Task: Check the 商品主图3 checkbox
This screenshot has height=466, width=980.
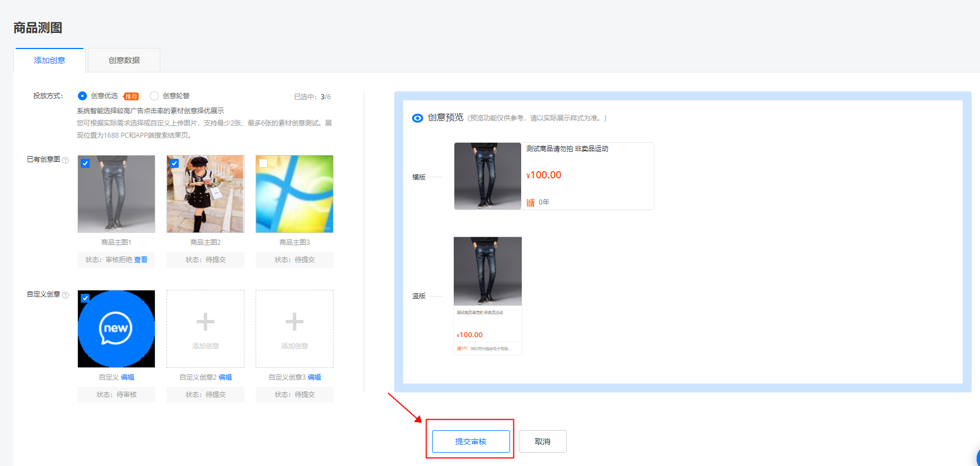Action: point(263,163)
